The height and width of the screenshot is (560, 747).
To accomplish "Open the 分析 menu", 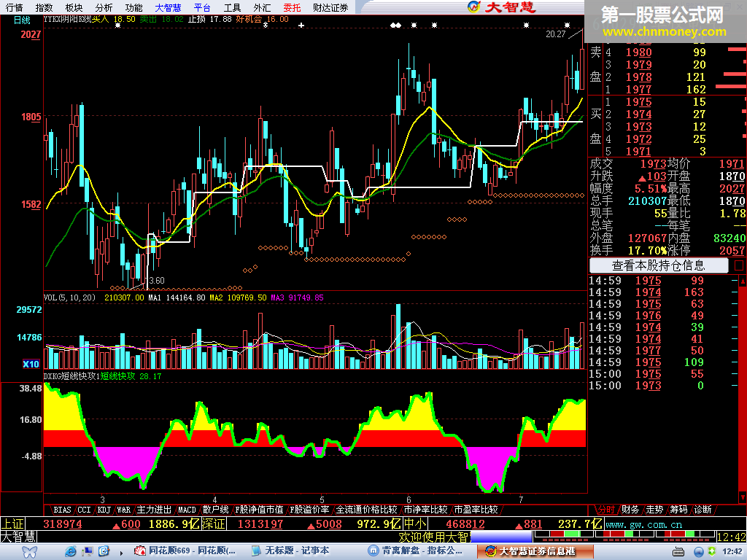I will point(104,7).
